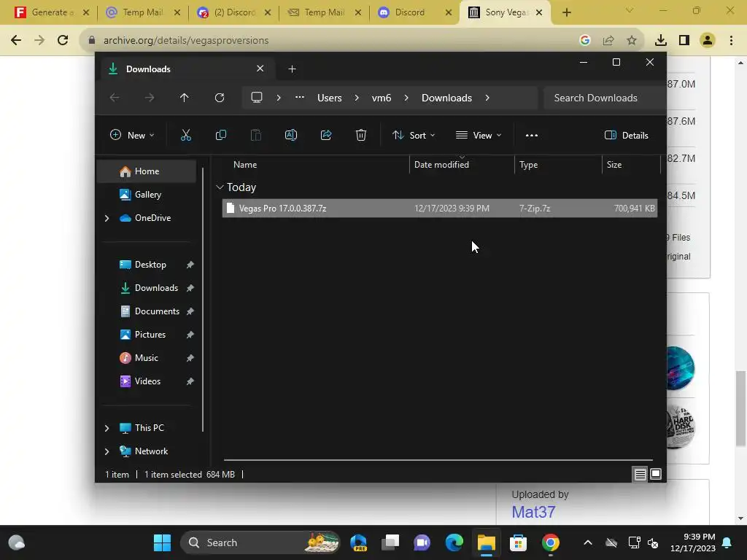This screenshot has height=560, width=747.
Task: Click the PC monitor icon in address bar
Action: pyautogui.click(x=257, y=98)
